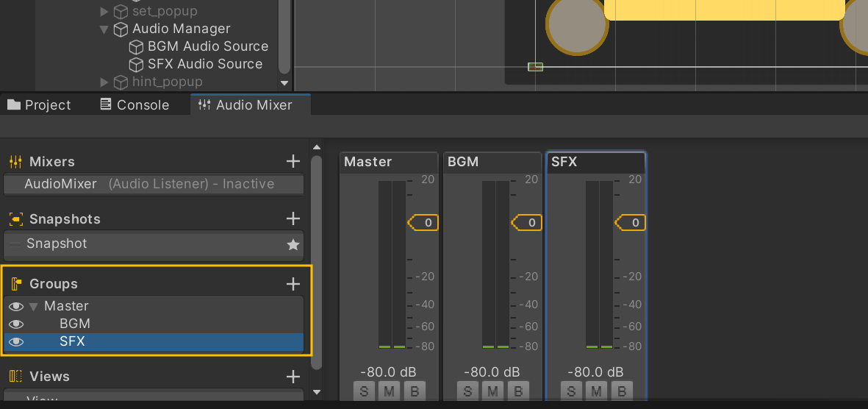Solo the SFX channel
The image size is (868, 409).
point(571,391)
